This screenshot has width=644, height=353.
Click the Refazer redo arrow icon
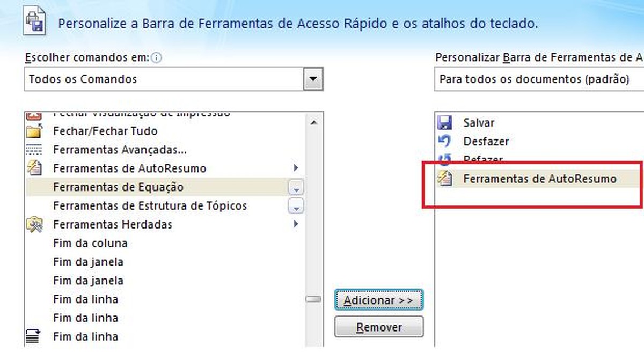pyautogui.click(x=444, y=159)
